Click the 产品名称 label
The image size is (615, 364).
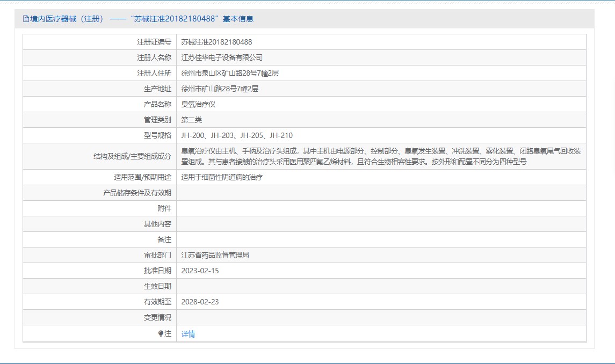pyautogui.click(x=157, y=104)
